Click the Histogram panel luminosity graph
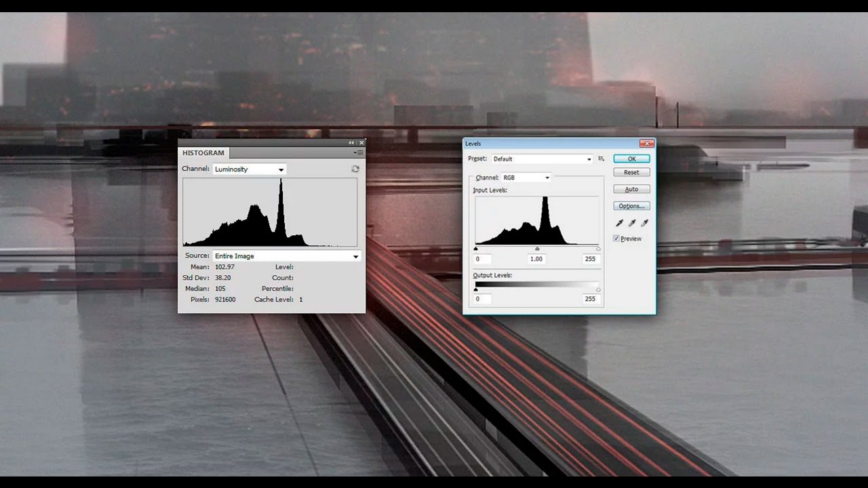The height and width of the screenshot is (488, 868). click(x=270, y=212)
